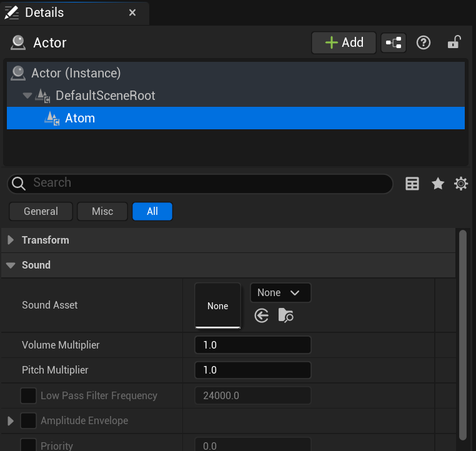Image resolution: width=476 pixels, height=451 pixels.
Task: Filter properties by Misc
Action: point(102,212)
